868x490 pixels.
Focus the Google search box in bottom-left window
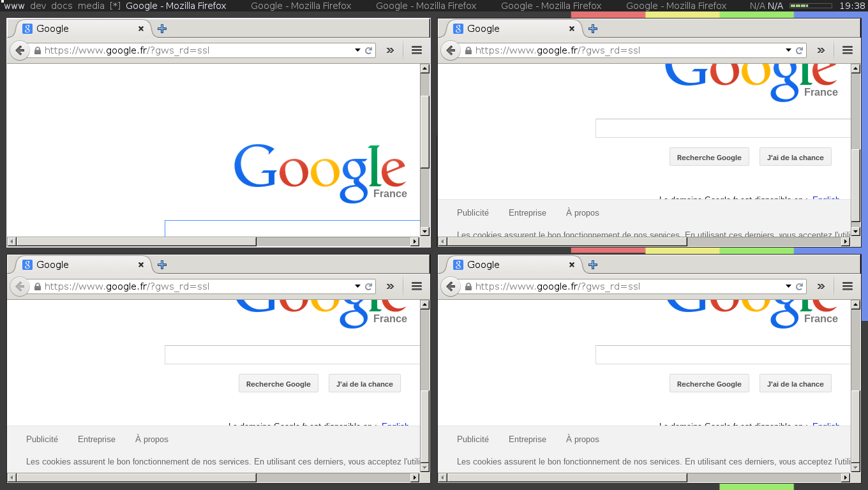292,355
